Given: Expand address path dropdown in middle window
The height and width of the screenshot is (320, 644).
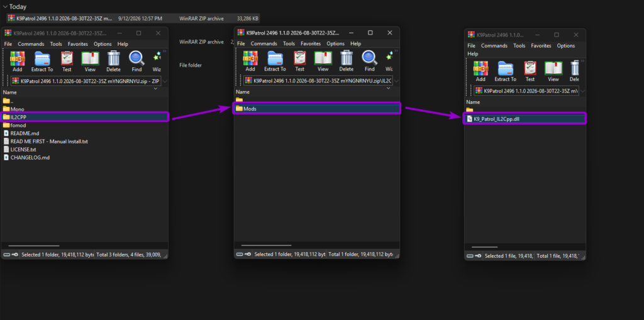Looking at the screenshot, I should pyautogui.click(x=396, y=80).
